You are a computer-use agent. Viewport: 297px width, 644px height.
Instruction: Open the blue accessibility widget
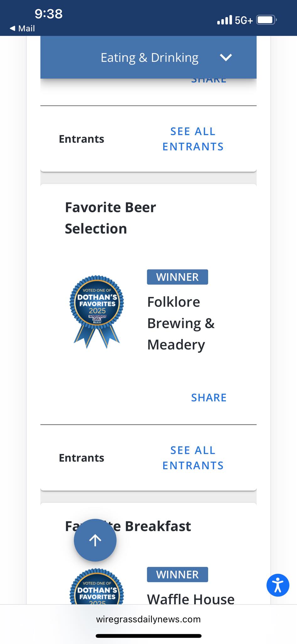278,585
